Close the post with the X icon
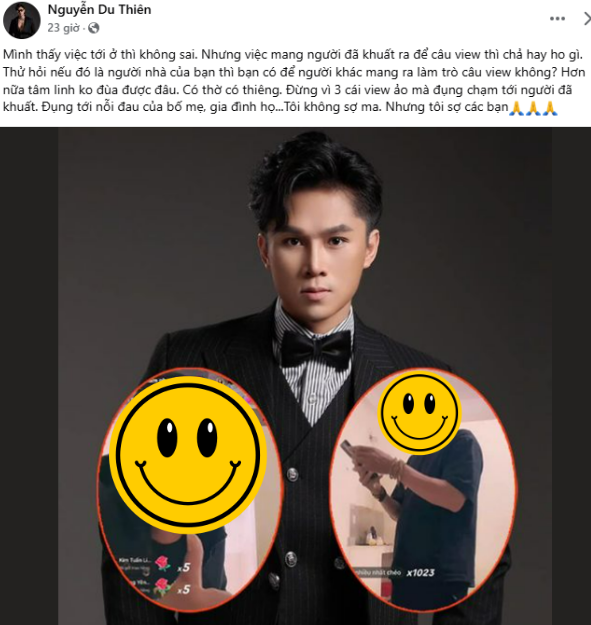Screen dimensions: 591x625 (587, 18)
